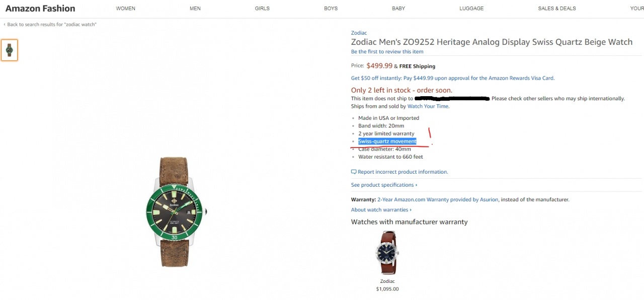This screenshot has height=300, width=644.
Task: Open SALES & DEALS menu
Action: pyautogui.click(x=556, y=9)
